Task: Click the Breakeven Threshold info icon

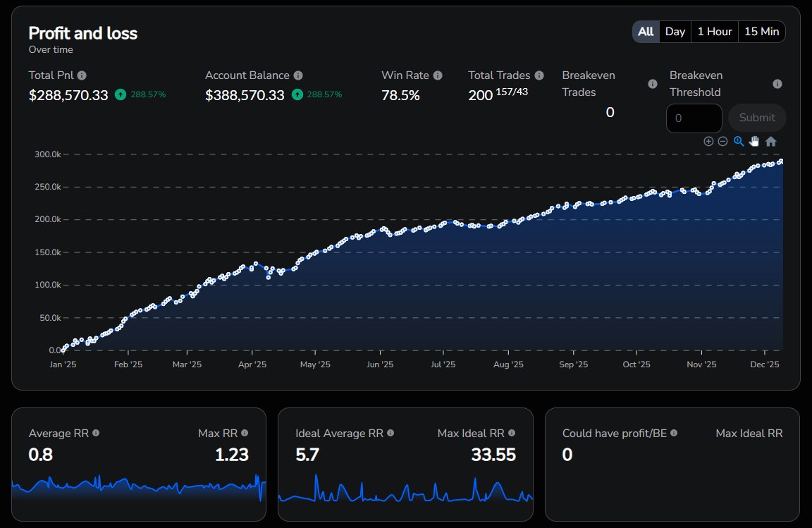Action: (x=777, y=84)
